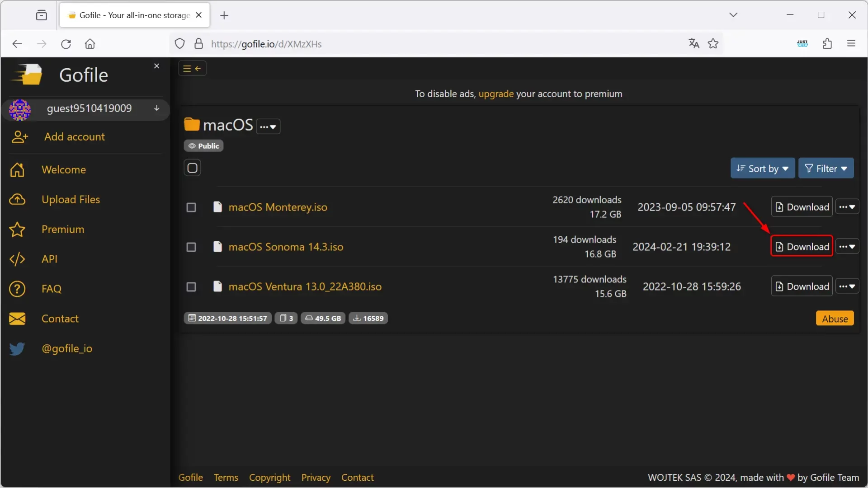
Task: Click the Welcome home icon
Action: click(x=17, y=170)
